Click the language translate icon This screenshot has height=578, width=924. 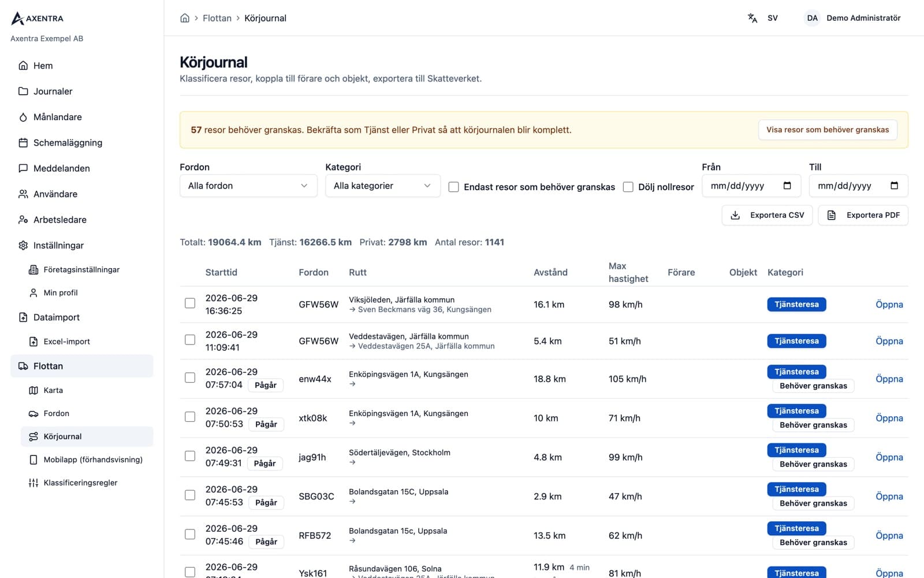[x=752, y=18]
